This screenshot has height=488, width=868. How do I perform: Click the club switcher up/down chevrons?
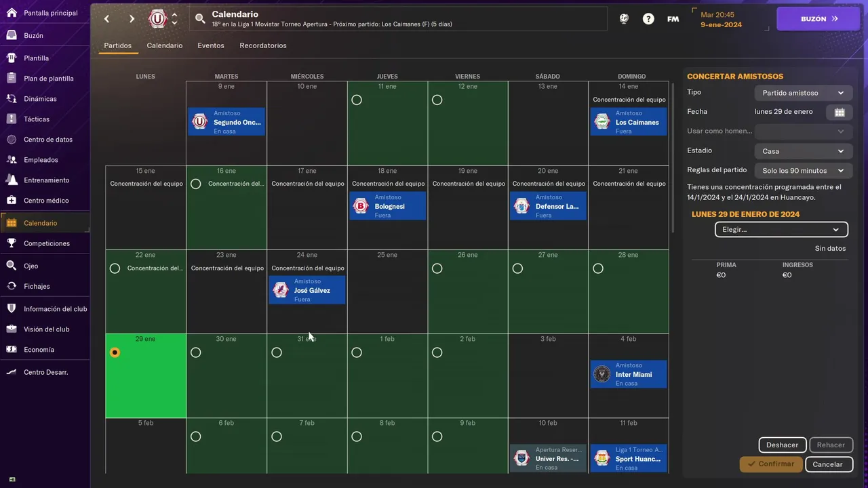click(174, 19)
